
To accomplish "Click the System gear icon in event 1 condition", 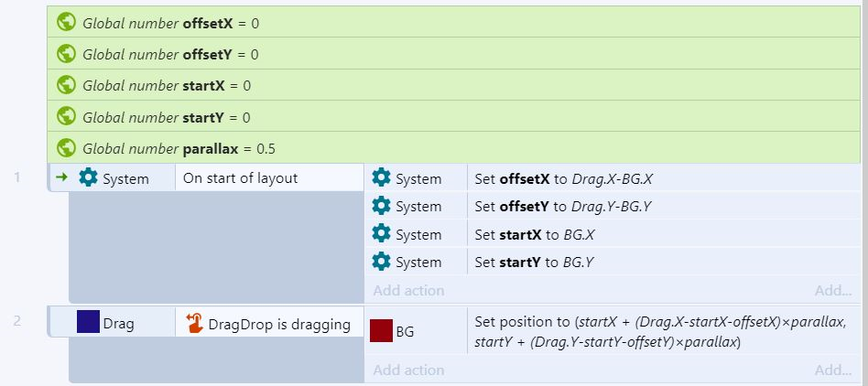I will tap(88, 178).
